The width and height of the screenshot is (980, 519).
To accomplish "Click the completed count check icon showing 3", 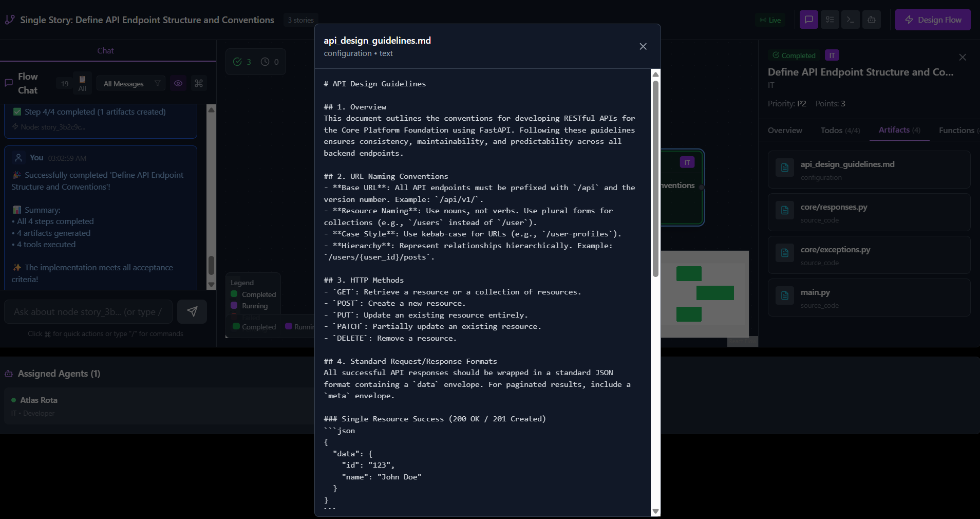I will (237, 62).
